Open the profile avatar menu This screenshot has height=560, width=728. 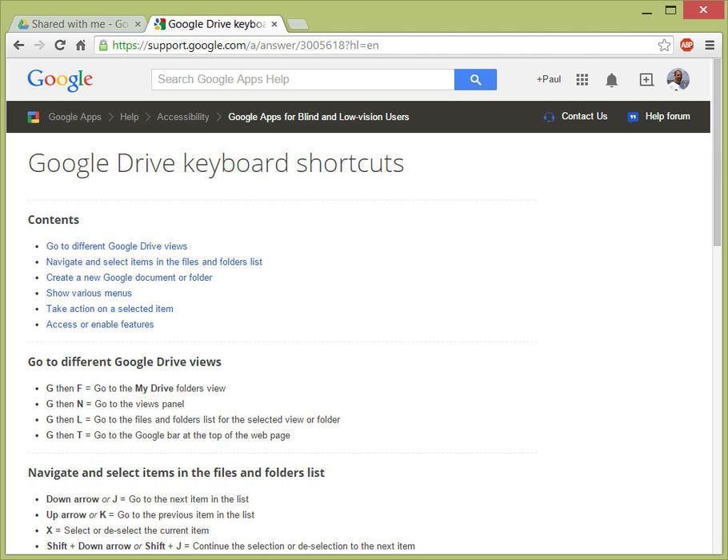click(x=677, y=79)
